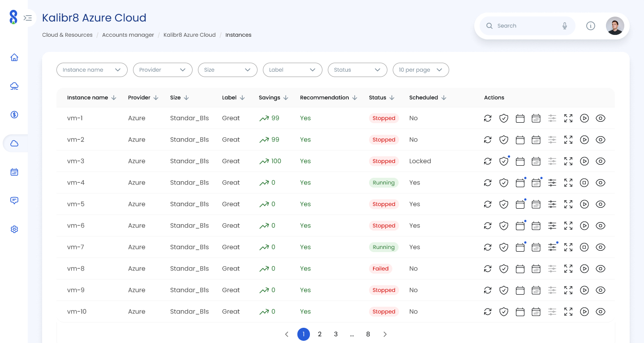The width and height of the screenshot is (644, 343).
Task: Start the vm-5 instance with play button
Action: (x=584, y=204)
